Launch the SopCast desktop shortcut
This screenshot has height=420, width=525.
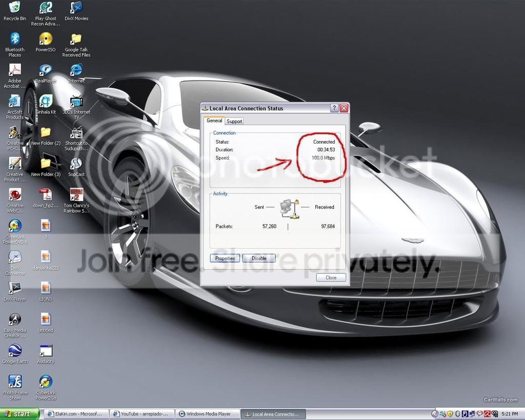point(76,167)
